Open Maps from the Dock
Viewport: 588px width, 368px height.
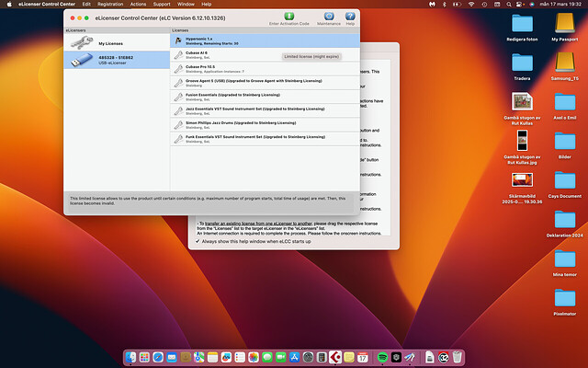198,357
